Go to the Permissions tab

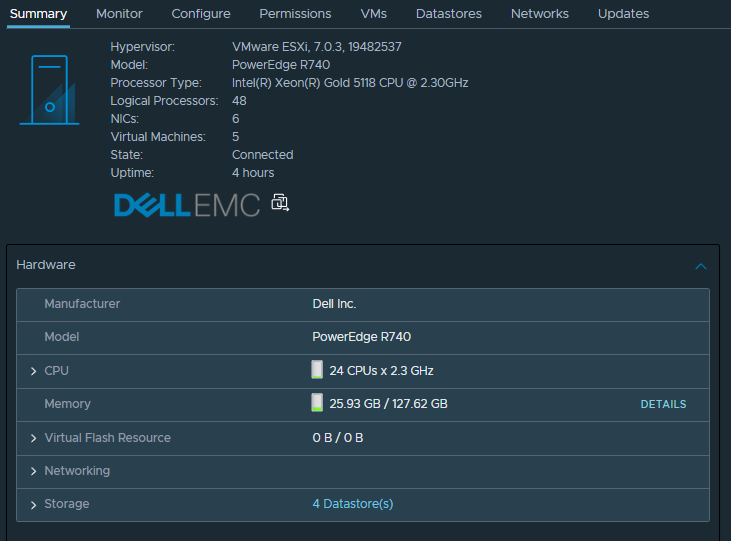pos(295,14)
